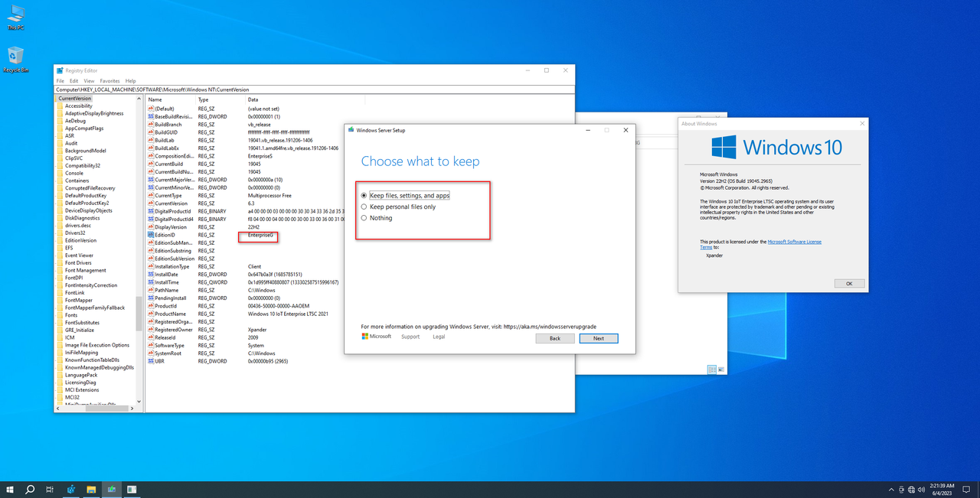The width and height of the screenshot is (980, 498).
Task: Select the DisplayVersion value name
Action: tap(172, 227)
